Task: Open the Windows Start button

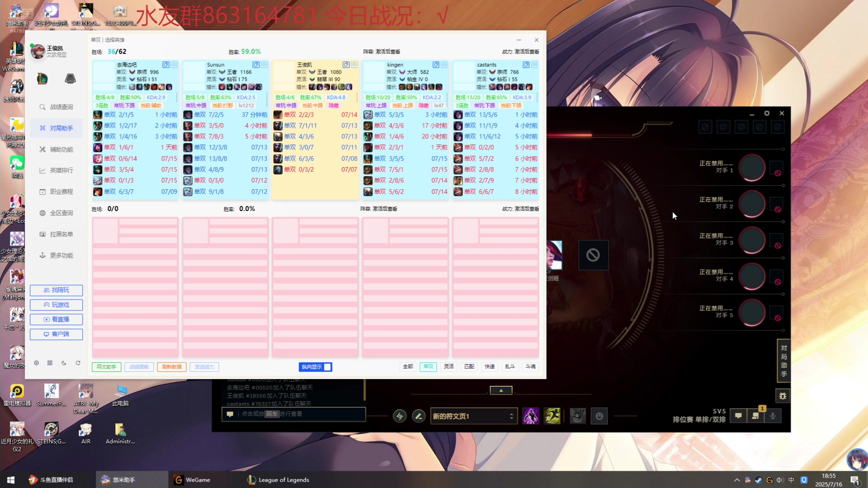Action: tap(11, 480)
